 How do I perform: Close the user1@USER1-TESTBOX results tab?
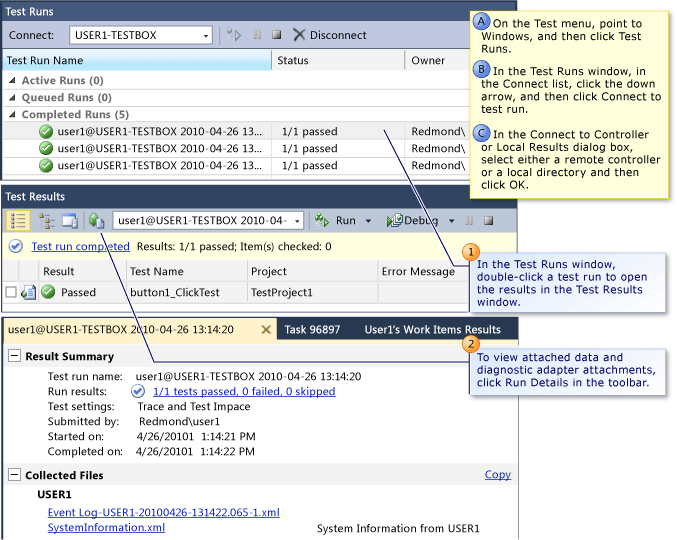click(266, 330)
